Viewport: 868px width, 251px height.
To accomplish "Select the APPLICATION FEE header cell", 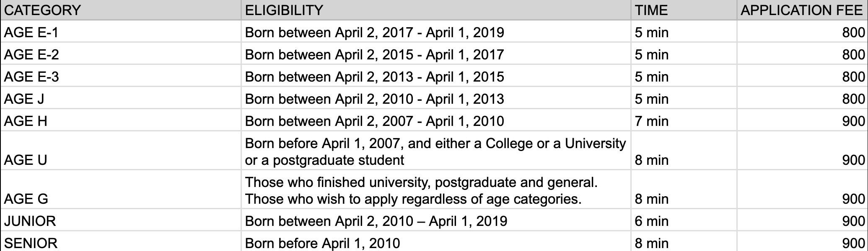I will [x=802, y=10].
